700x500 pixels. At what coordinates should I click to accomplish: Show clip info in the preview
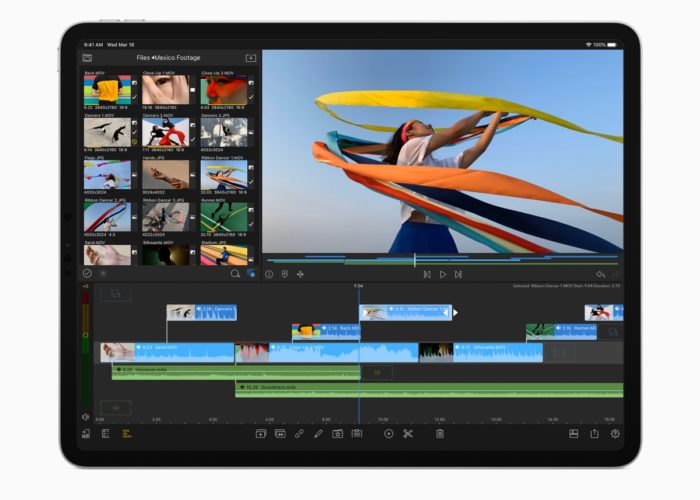pos(269,274)
